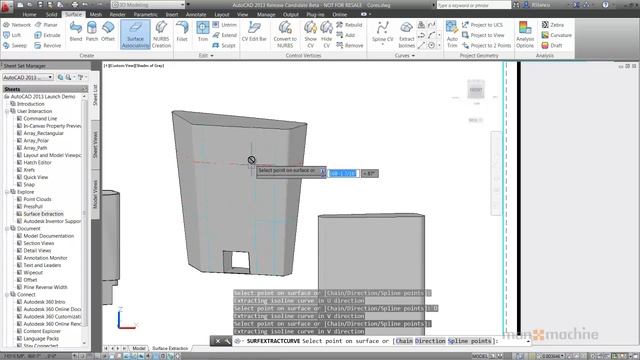
Task: Select Project to UCS
Action: click(x=482, y=25)
